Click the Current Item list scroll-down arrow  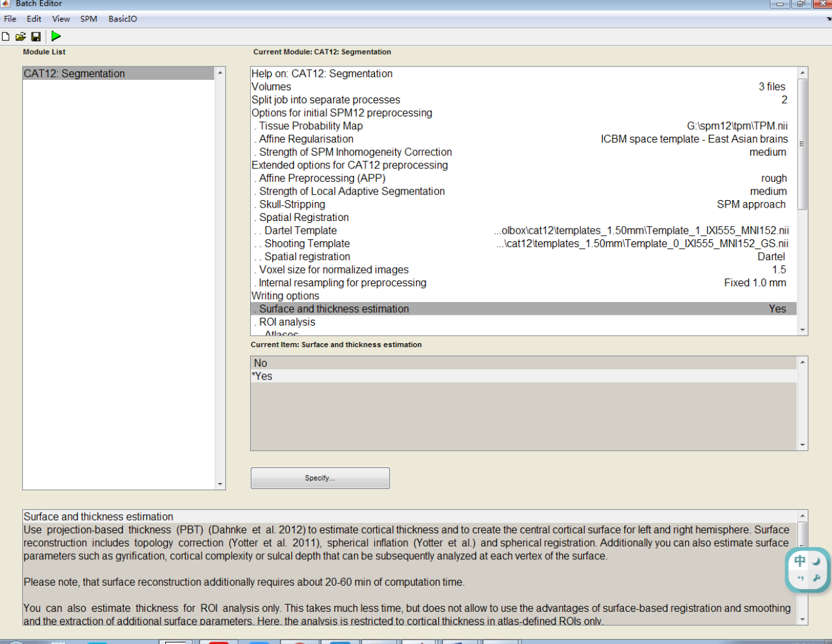(802, 445)
